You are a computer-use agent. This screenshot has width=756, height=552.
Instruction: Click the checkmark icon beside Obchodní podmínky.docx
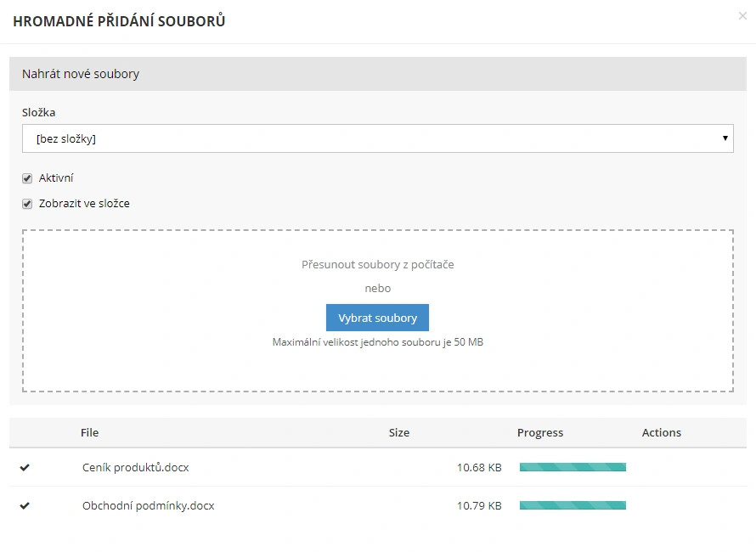coord(25,506)
